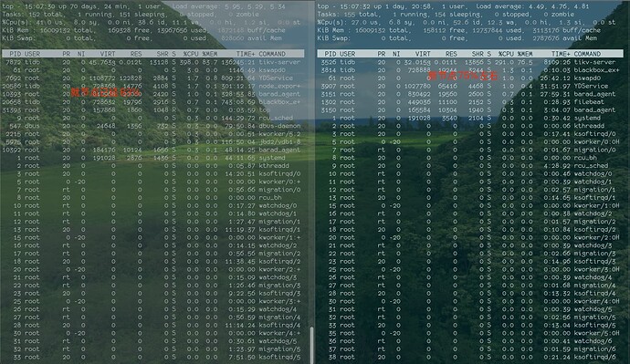630x364 pixels.
Task: Click the KiB Mem line in left pane
Action: pyautogui.click(x=143, y=30)
